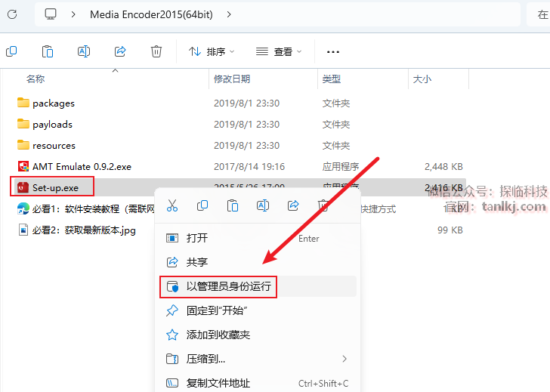The image size is (550, 392).
Task: Select the AMT Emulate 0.9.2.exe file
Action: (82, 167)
